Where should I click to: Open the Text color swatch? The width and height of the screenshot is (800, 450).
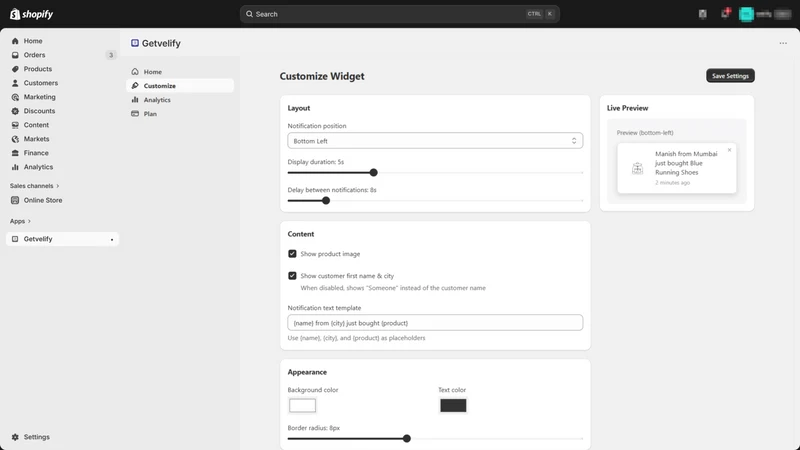click(x=453, y=406)
